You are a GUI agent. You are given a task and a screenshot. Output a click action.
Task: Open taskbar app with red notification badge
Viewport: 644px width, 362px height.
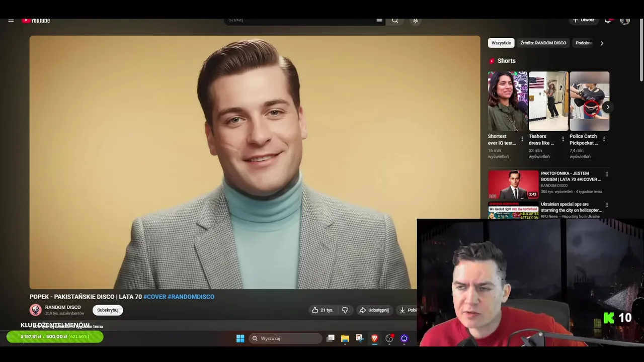pyautogui.click(x=389, y=338)
